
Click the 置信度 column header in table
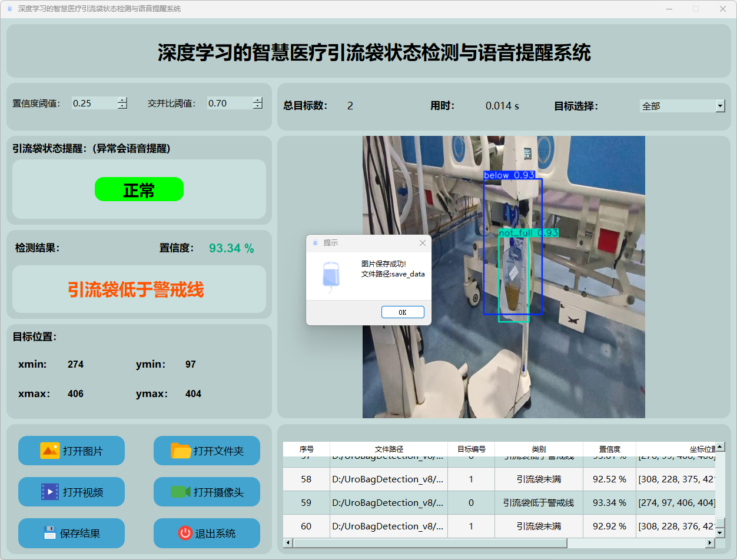pos(609,449)
